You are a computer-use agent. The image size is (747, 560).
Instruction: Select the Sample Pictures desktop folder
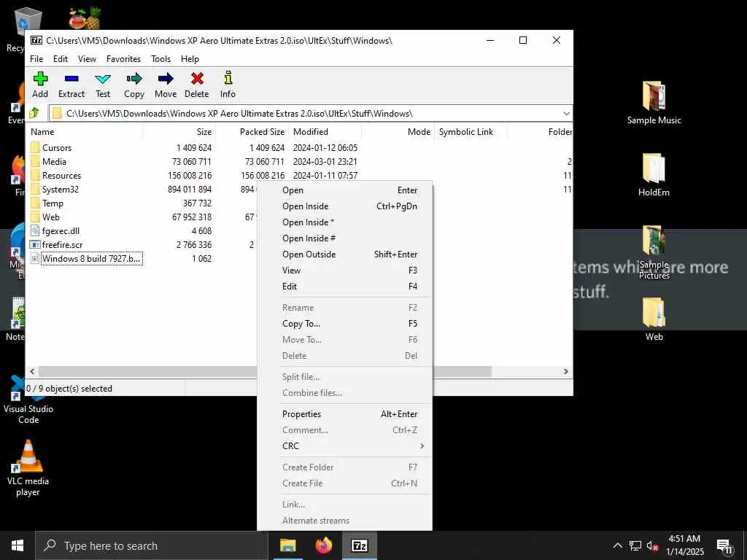[654, 252]
